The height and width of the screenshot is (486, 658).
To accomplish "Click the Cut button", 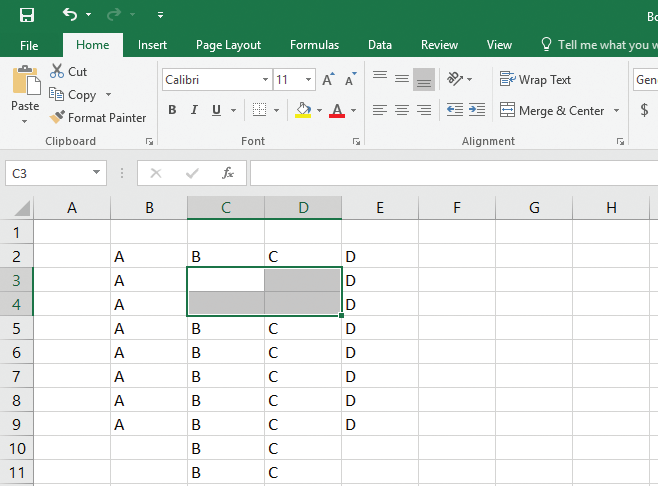I will (68, 71).
